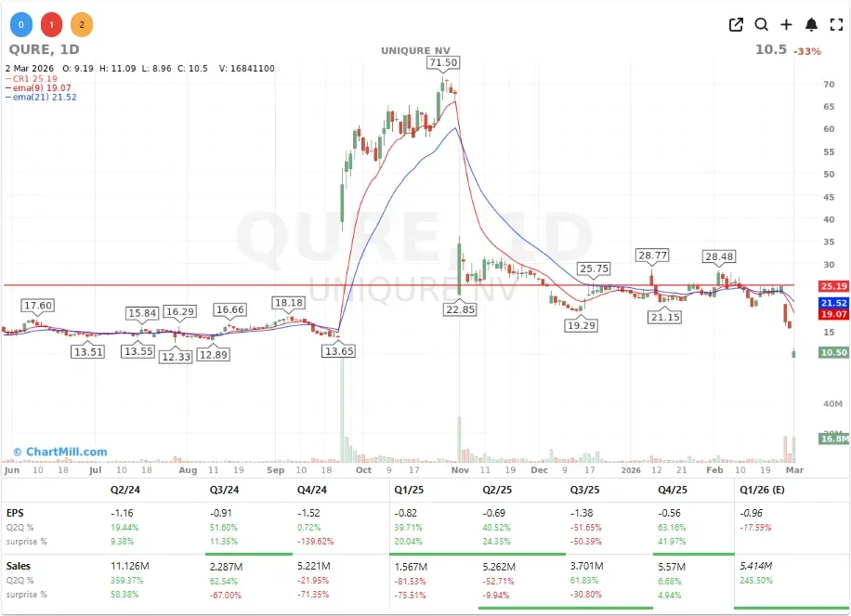The width and height of the screenshot is (851, 616).
Task: Select the orange "2" rating badge
Action: click(82, 24)
